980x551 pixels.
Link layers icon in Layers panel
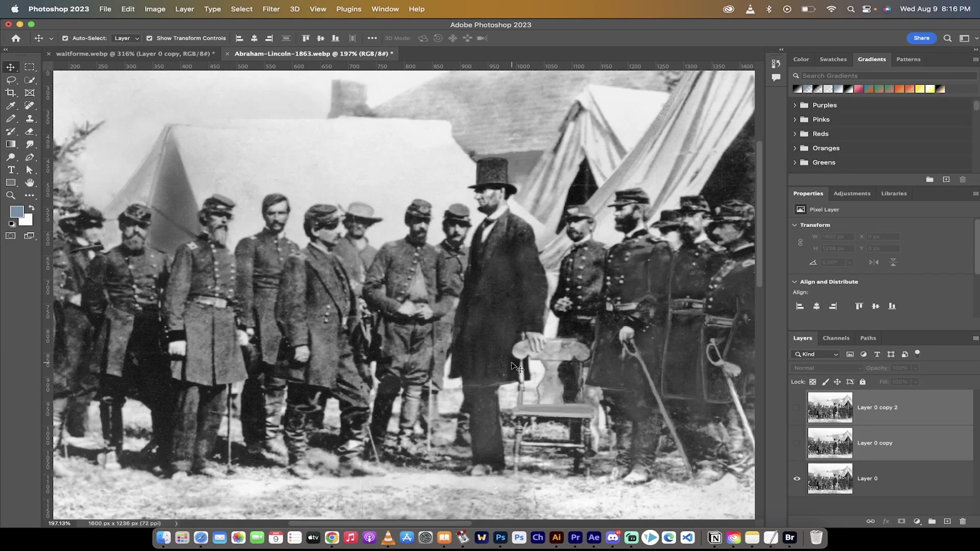click(871, 521)
